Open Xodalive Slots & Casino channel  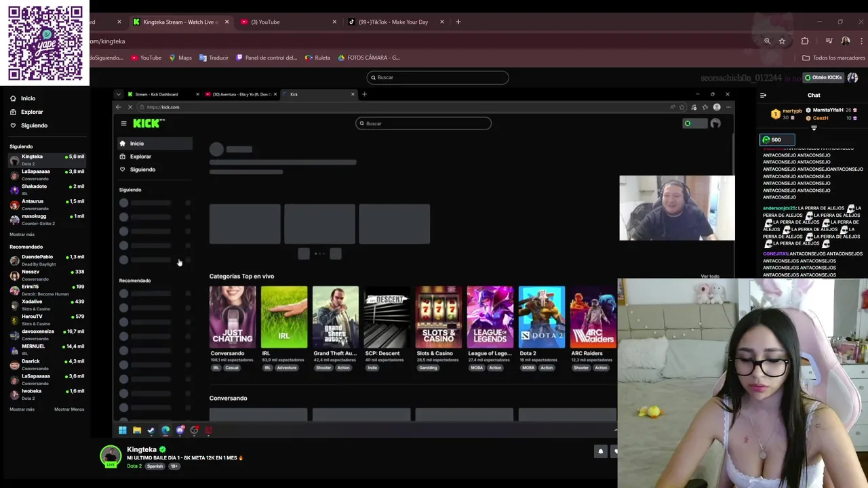[x=46, y=305]
